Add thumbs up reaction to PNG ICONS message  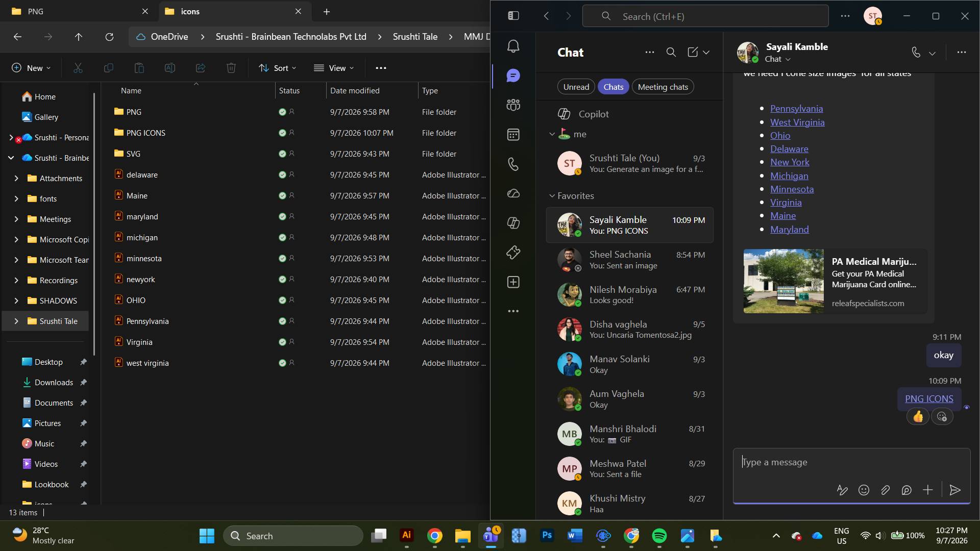[x=918, y=417]
